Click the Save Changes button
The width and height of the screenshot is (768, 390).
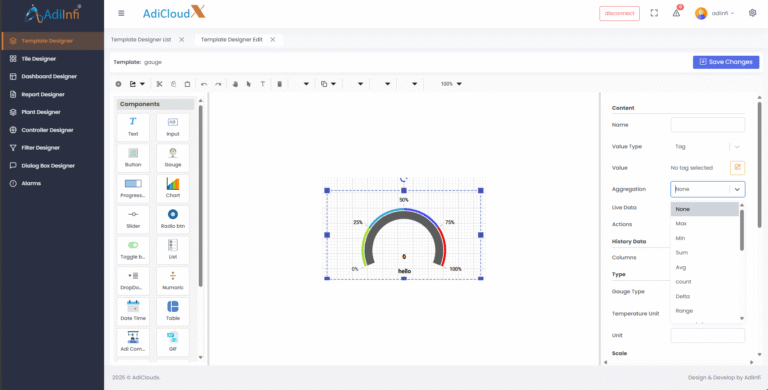coord(726,62)
